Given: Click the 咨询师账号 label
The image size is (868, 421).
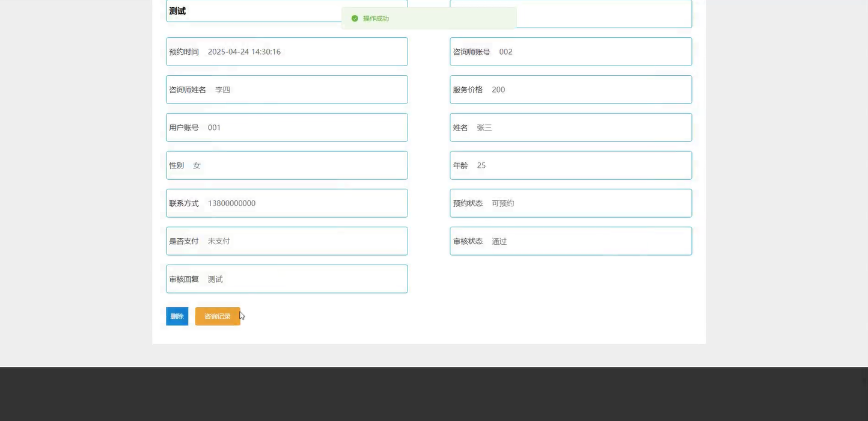Looking at the screenshot, I should pos(472,52).
